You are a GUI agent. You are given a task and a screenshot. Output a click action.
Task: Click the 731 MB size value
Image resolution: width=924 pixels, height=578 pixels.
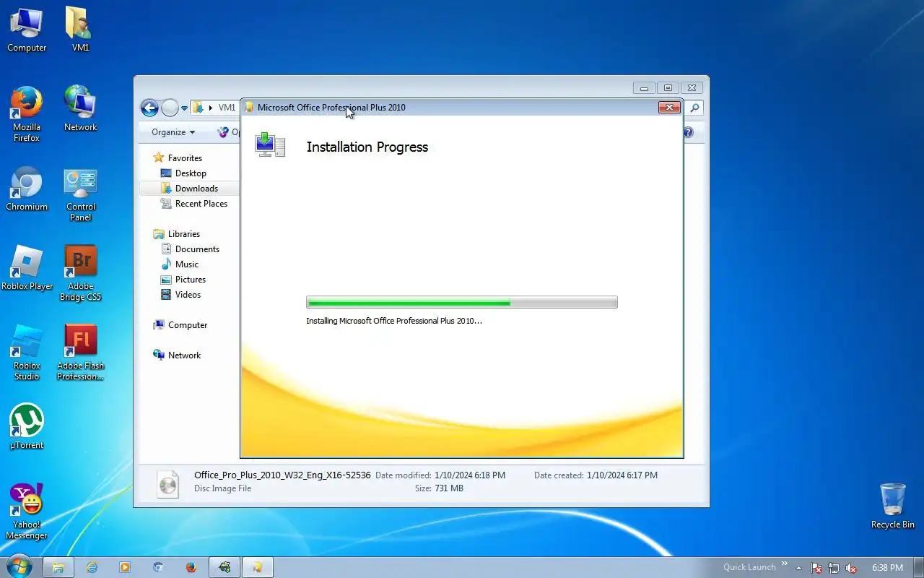[x=449, y=488]
